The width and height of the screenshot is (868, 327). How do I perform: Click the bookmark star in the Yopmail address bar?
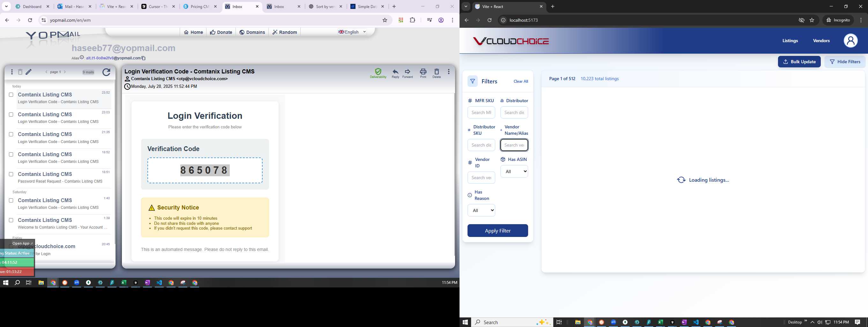point(385,20)
